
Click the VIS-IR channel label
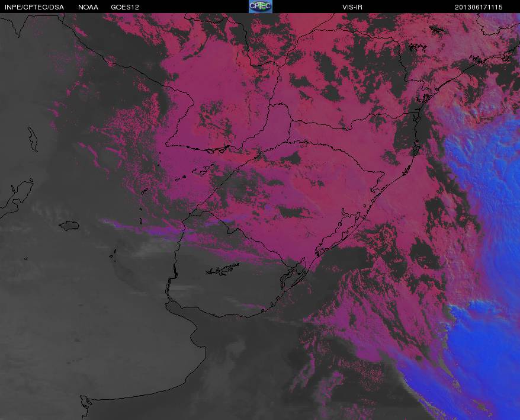tap(352, 7)
